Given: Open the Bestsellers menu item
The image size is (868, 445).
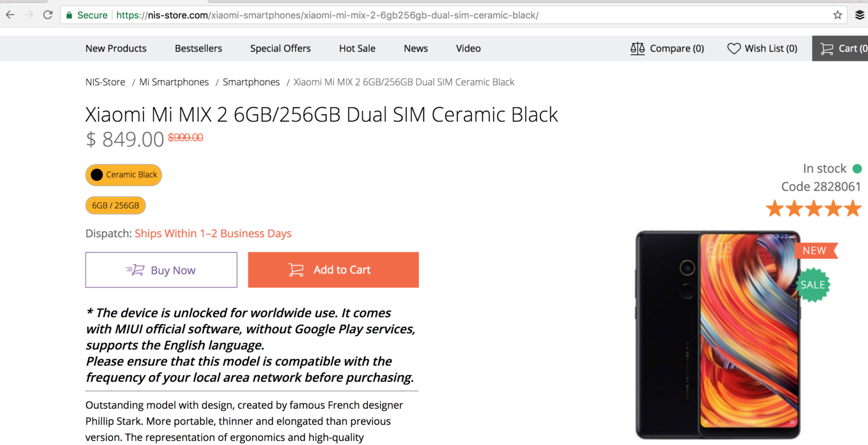Looking at the screenshot, I should [x=198, y=49].
